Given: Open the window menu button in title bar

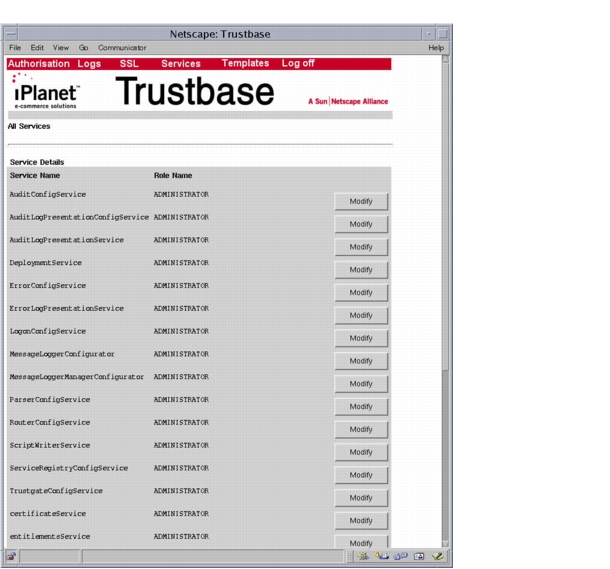Looking at the screenshot, I should tap(11, 34).
